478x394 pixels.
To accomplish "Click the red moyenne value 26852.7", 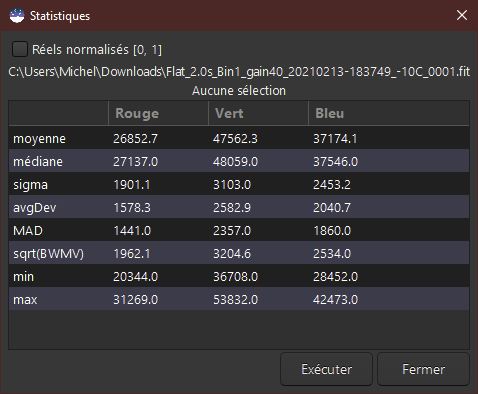I will click(135, 139).
